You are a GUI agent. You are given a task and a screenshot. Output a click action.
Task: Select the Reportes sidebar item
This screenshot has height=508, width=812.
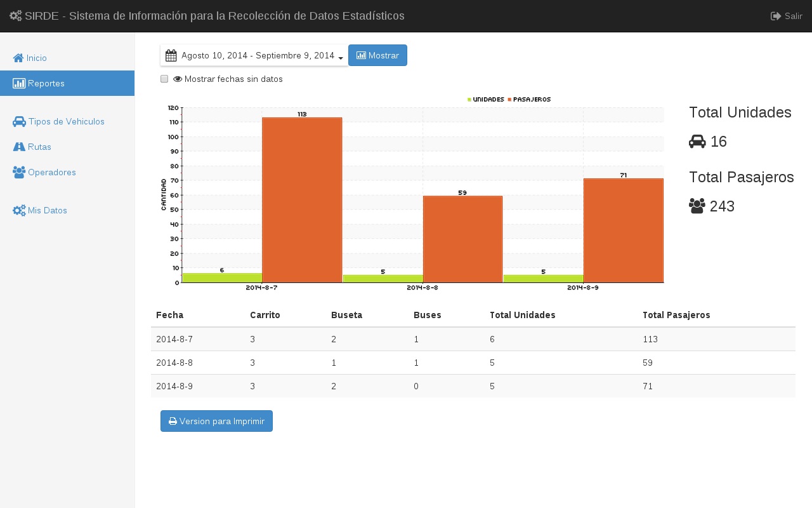[67, 83]
